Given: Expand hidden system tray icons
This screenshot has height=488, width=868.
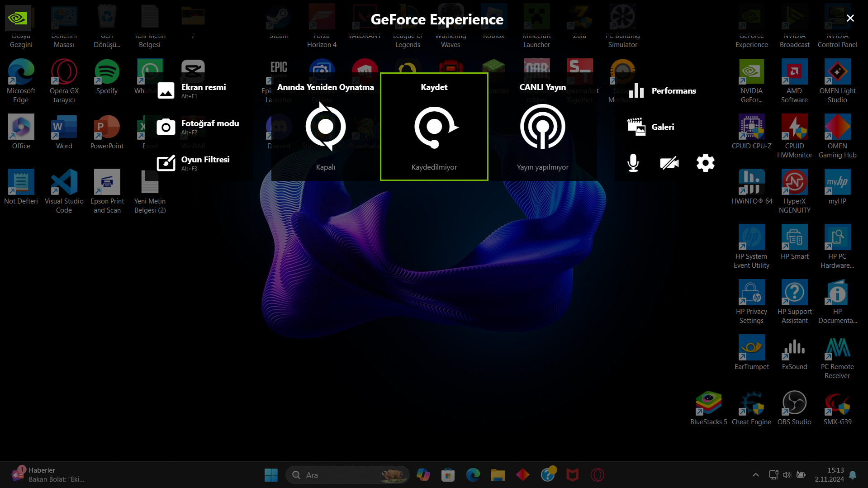Looking at the screenshot, I should (x=755, y=475).
